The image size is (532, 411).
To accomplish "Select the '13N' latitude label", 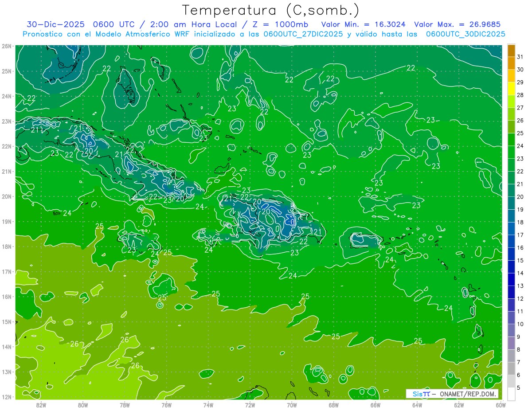I will 7,372.
